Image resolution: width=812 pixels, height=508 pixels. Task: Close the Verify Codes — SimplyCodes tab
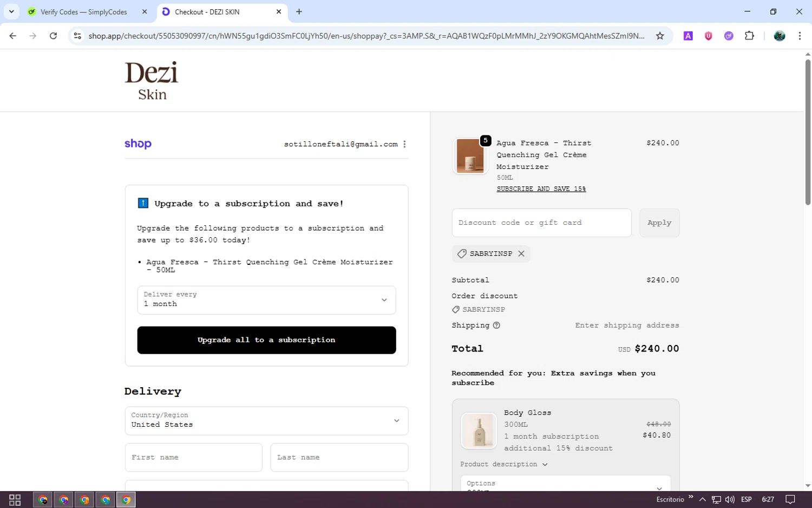click(145, 11)
